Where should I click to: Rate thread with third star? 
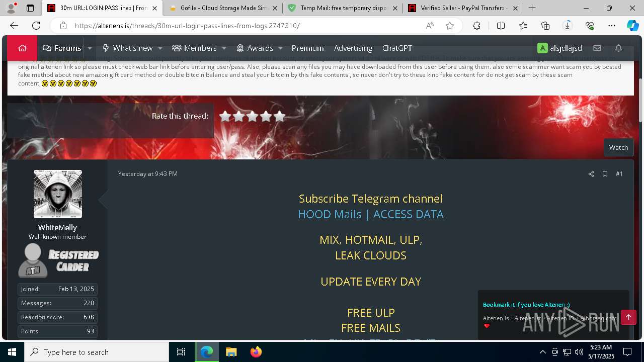click(252, 116)
